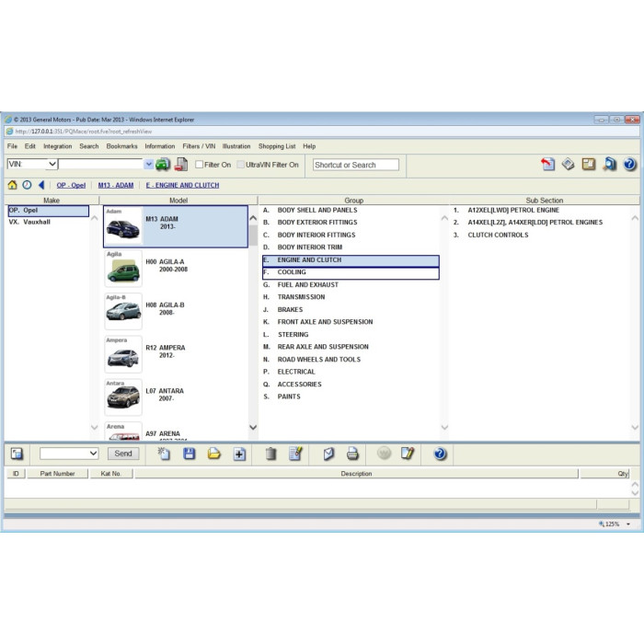This screenshot has height=644, width=644.
Task: Open the File menu
Action: (x=12, y=146)
